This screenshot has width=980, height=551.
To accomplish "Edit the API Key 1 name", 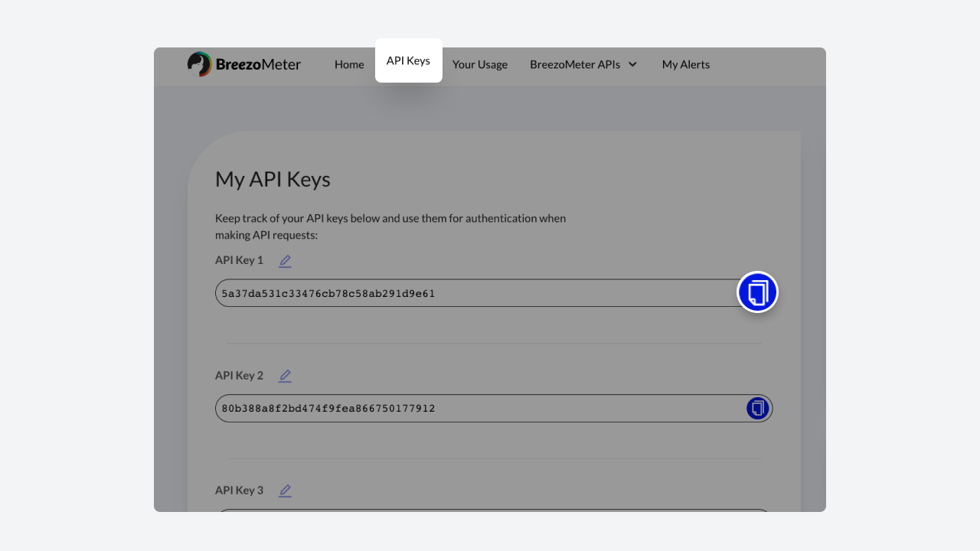I will point(285,261).
